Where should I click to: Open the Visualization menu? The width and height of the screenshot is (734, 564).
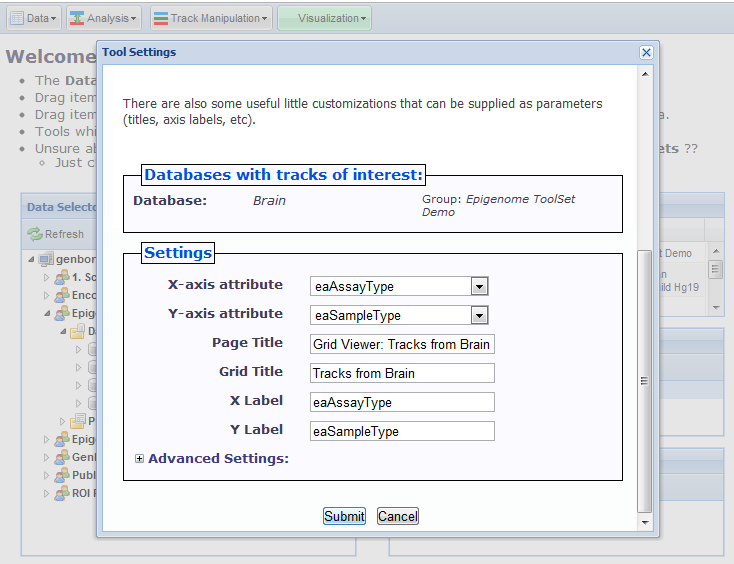(x=324, y=18)
